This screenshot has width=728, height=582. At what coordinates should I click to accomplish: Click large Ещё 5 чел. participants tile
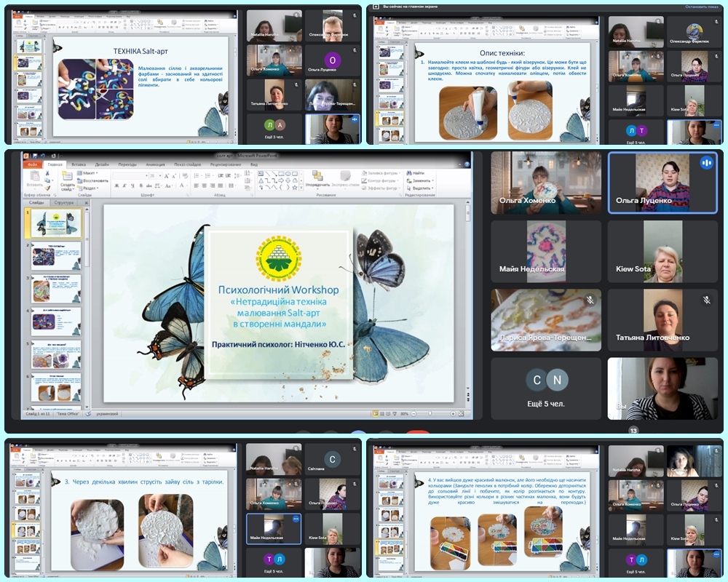pos(546,388)
